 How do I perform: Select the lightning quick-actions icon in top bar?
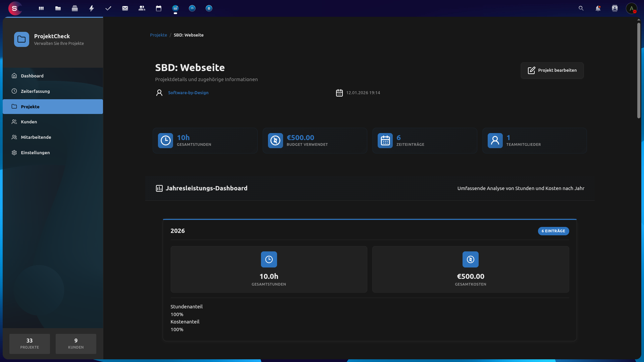click(x=92, y=8)
